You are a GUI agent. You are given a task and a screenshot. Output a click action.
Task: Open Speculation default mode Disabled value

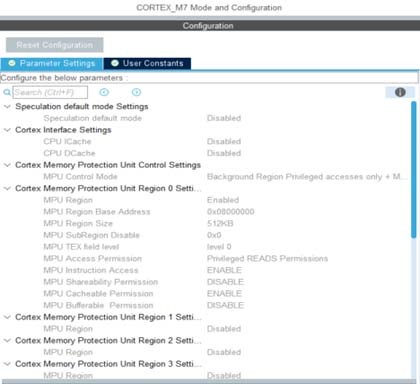tap(224, 118)
